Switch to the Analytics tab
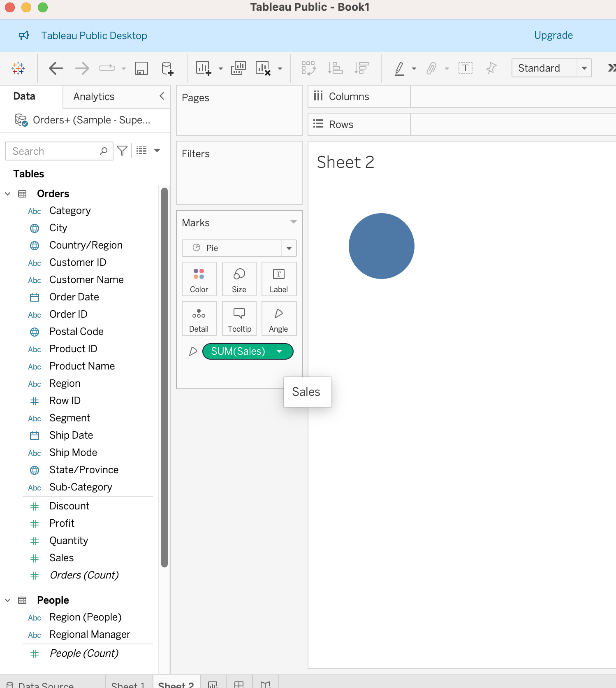This screenshot has width=616, height=688. tap(94, 96)
